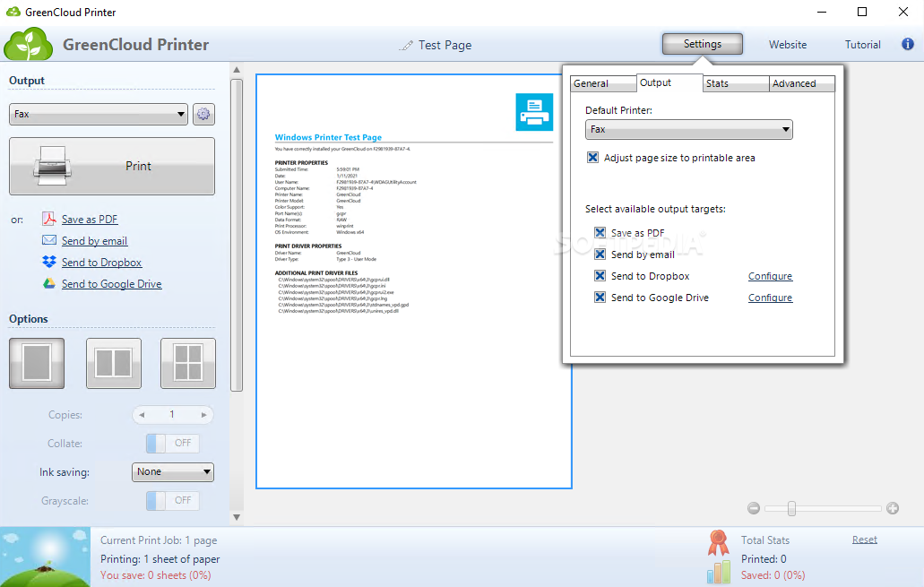Configure the Dropbox target
The height and width of the screenshot is (587, 924).
click(x=770, y=276)
